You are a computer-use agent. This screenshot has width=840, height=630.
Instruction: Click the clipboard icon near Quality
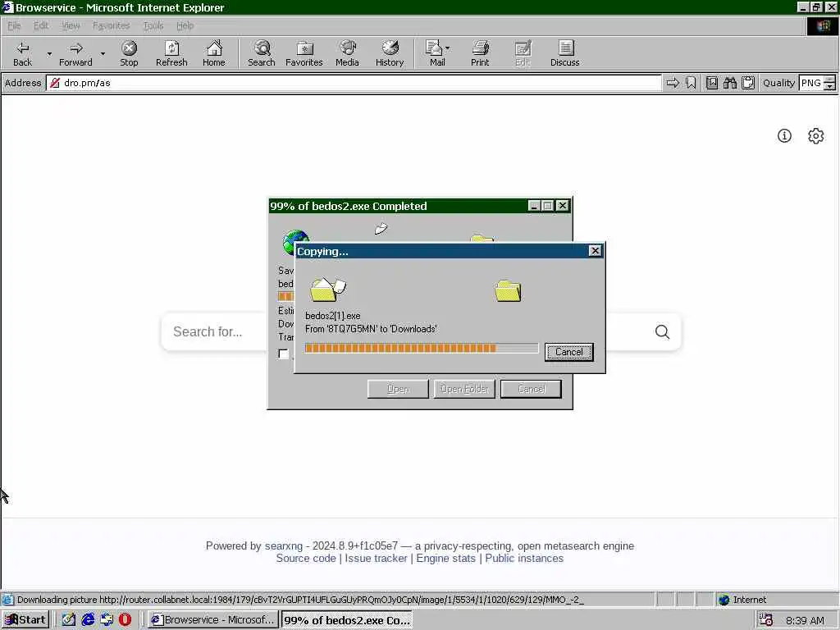(x=748, y=83)
